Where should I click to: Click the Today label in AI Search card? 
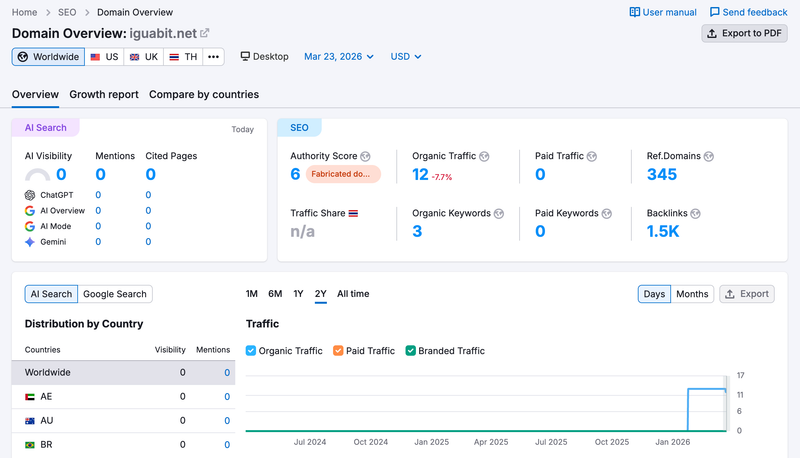click(242, 130)
